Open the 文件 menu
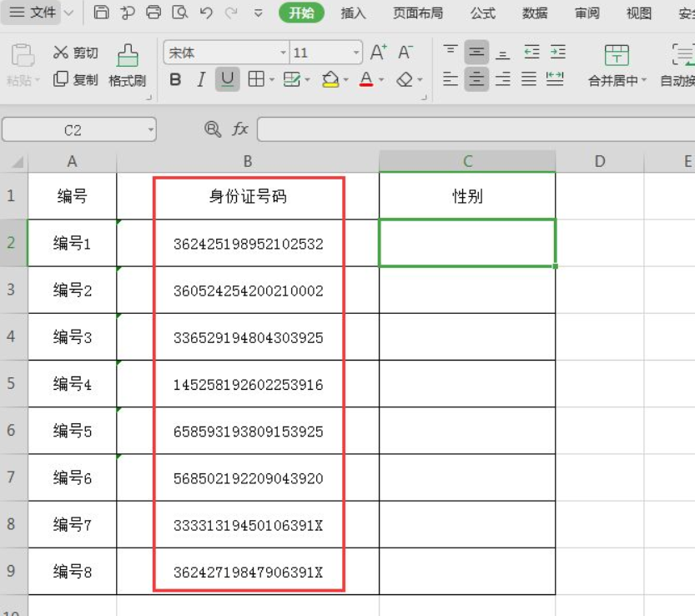The width and height of the screenshot is (695, 616). click(x=33, y=13)
